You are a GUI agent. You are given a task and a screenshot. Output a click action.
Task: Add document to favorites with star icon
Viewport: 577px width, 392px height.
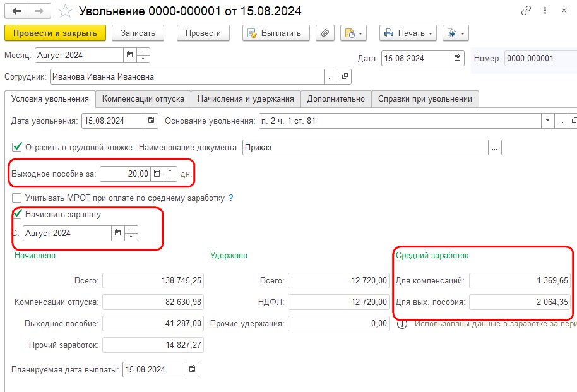[65, 11]
